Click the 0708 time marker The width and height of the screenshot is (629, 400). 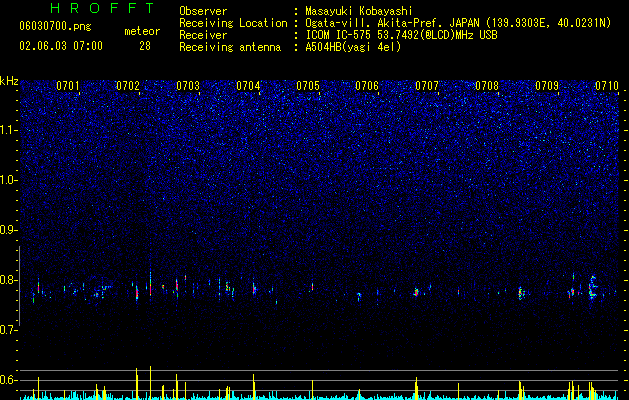pyautogui.click(x=487, y=86)
